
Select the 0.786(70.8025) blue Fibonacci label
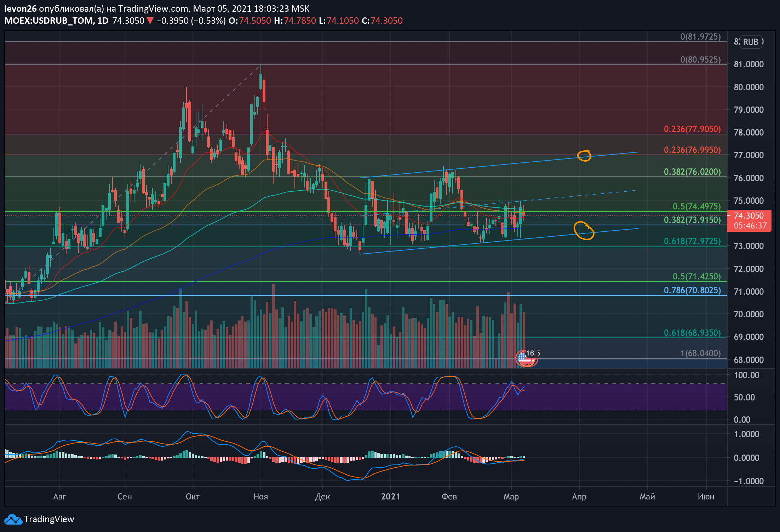coord(692,290)
